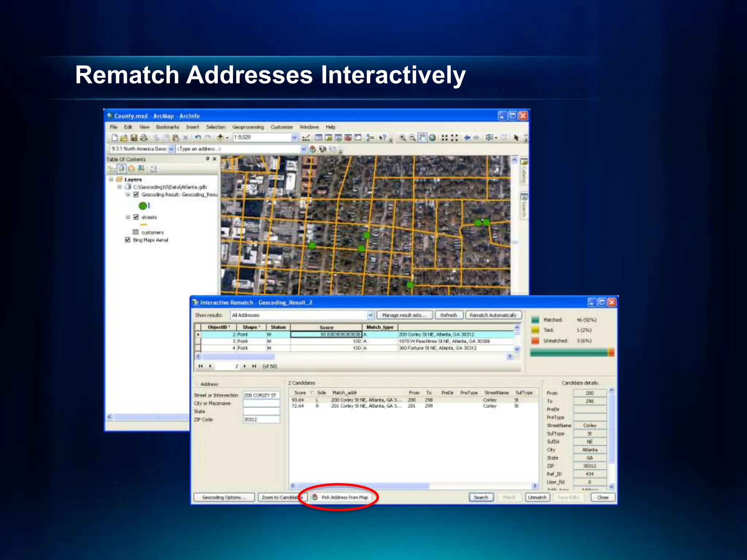Open the map scale dropdown
Image resolution: width=747 pixels, height=560 pixels.
(x=294, y=137)
